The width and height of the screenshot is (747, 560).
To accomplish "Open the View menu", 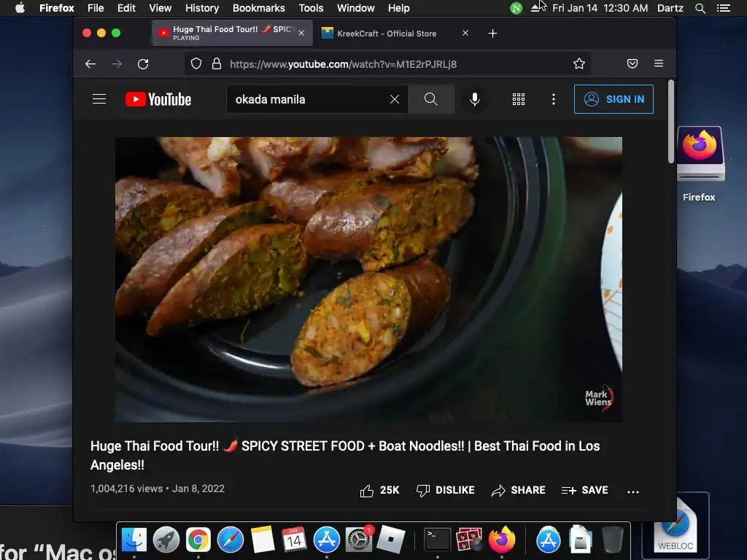I will tap(160, 8).
